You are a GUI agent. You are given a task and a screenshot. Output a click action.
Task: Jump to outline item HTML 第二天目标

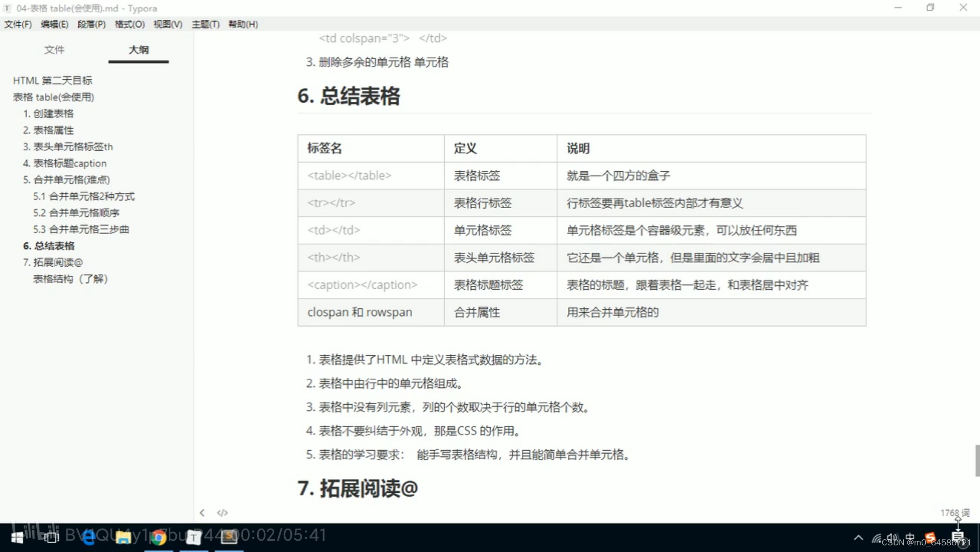53,81
